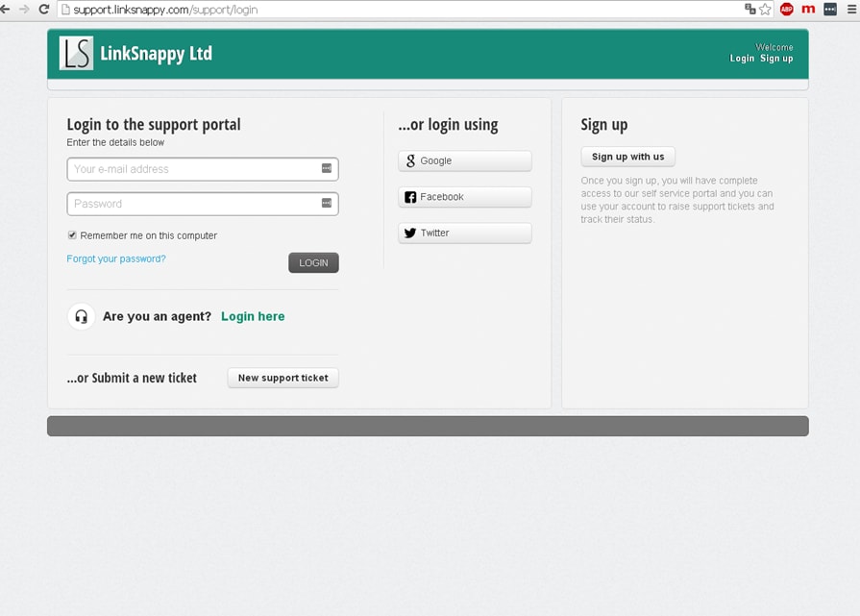860x616 pixels.
Task: Open the Forgot your password link
Action: click(x=116, y=259)
